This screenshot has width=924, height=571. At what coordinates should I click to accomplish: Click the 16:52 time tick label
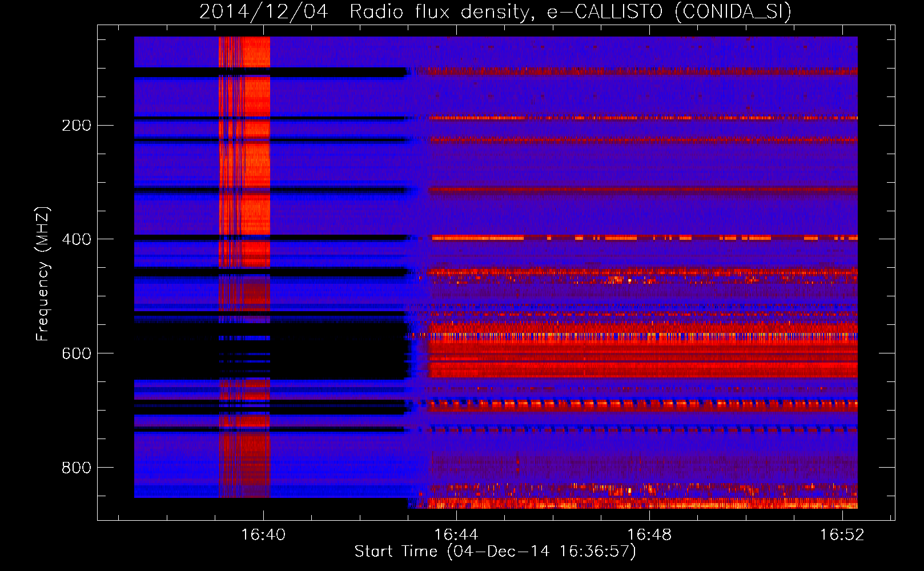tap(842, 535)
